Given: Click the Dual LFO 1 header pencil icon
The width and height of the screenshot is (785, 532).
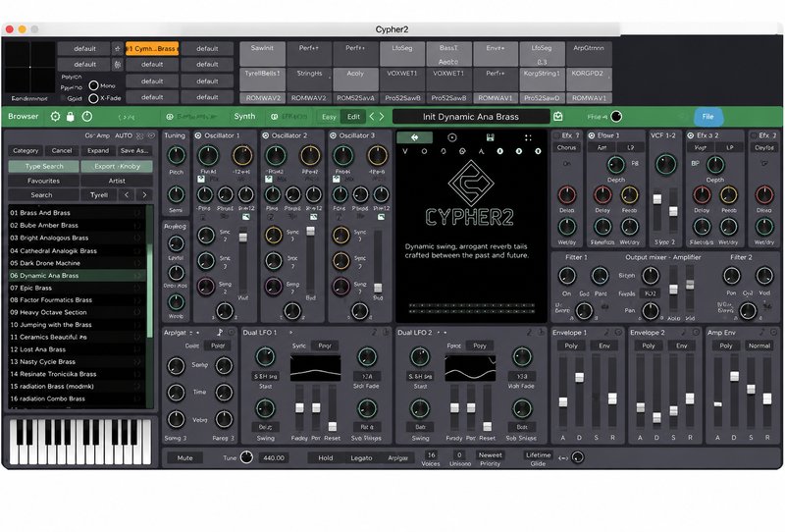Looking at the screenshot, I should pyautogui.click(x=374, y=332).
